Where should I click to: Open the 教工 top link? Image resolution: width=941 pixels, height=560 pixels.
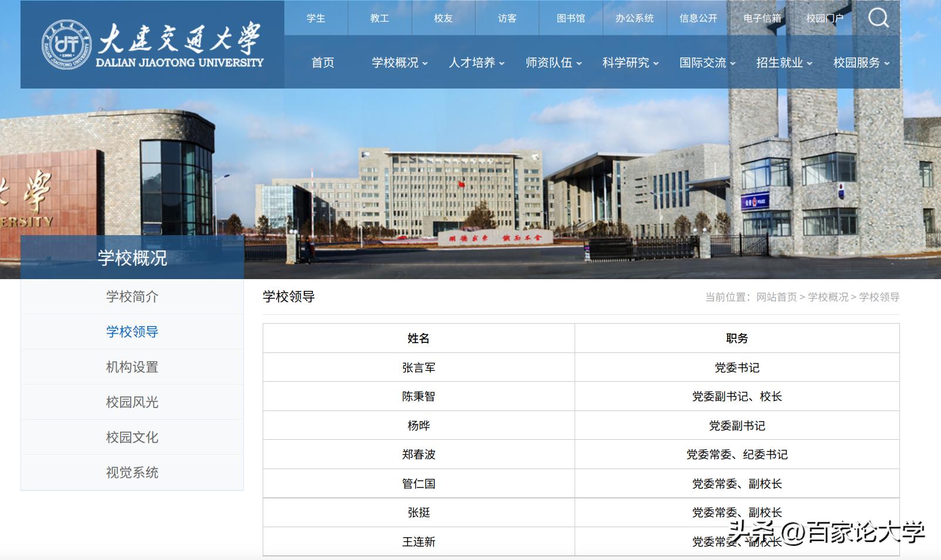(380, 18)
